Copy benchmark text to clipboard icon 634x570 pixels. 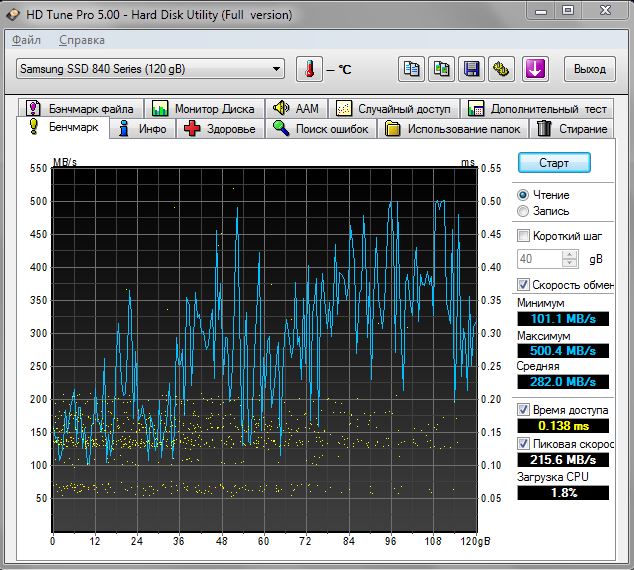pos(411,69)
